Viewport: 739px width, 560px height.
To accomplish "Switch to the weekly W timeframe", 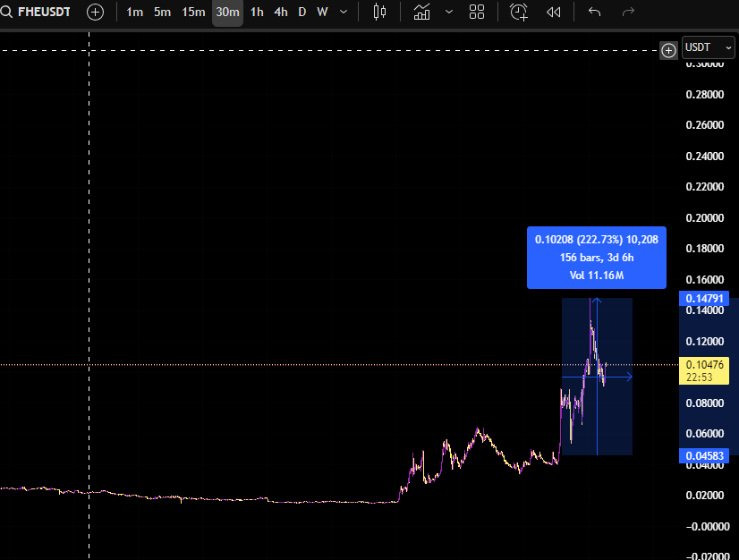I will [322, 13].
